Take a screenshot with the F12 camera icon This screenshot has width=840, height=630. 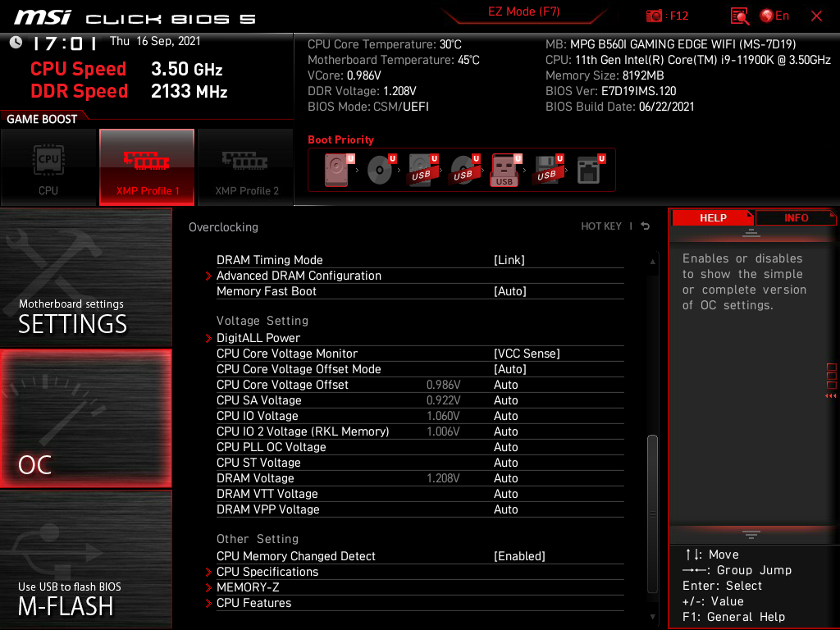pos(654,16)
